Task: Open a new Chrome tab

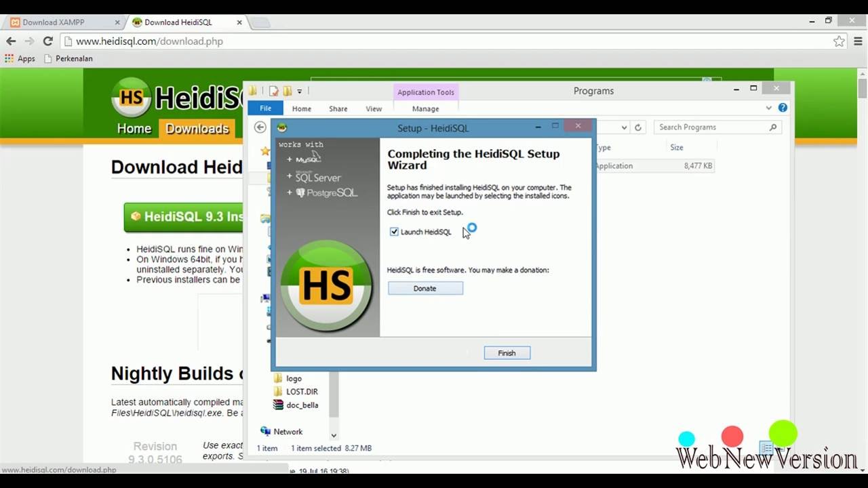Action: point(260,23)
